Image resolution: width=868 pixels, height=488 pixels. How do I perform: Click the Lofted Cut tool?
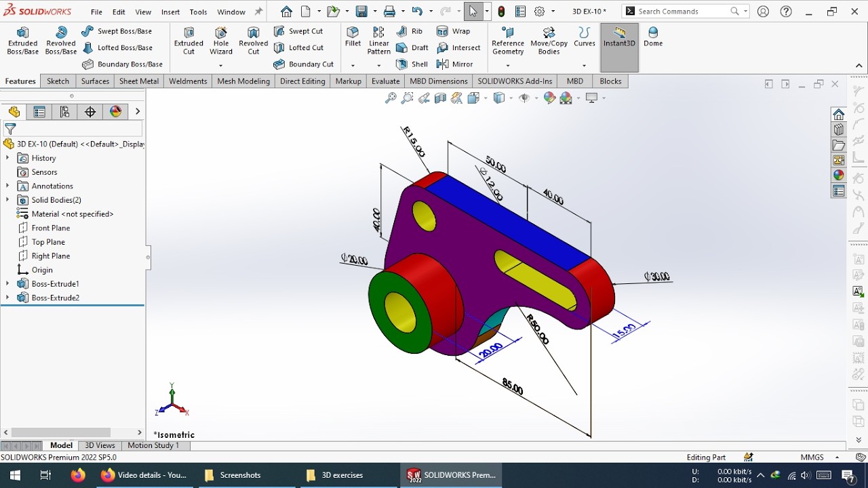pos(298,47)
